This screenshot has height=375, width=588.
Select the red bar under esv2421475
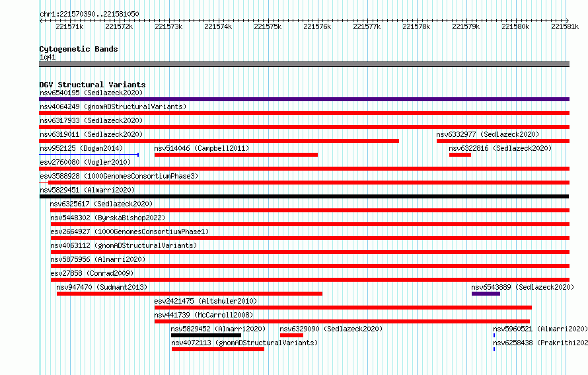point(343,308)
